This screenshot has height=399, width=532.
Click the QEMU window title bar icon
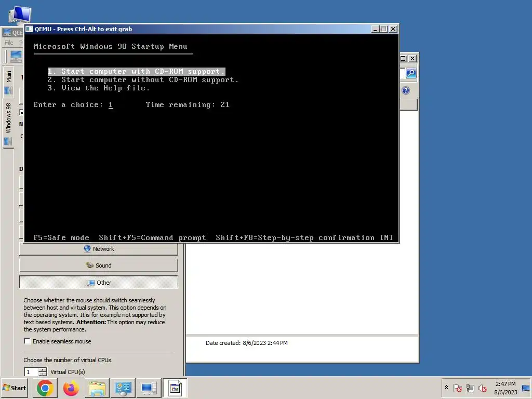29,29
